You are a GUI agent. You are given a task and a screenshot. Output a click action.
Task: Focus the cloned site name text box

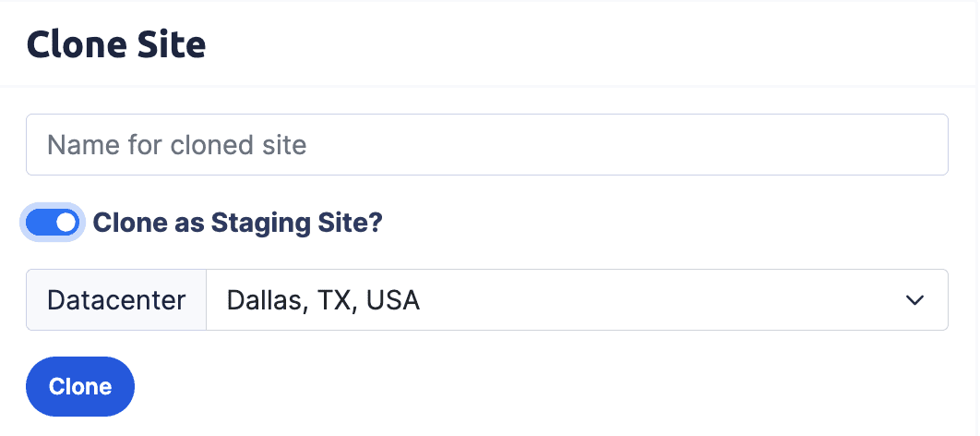486,145
